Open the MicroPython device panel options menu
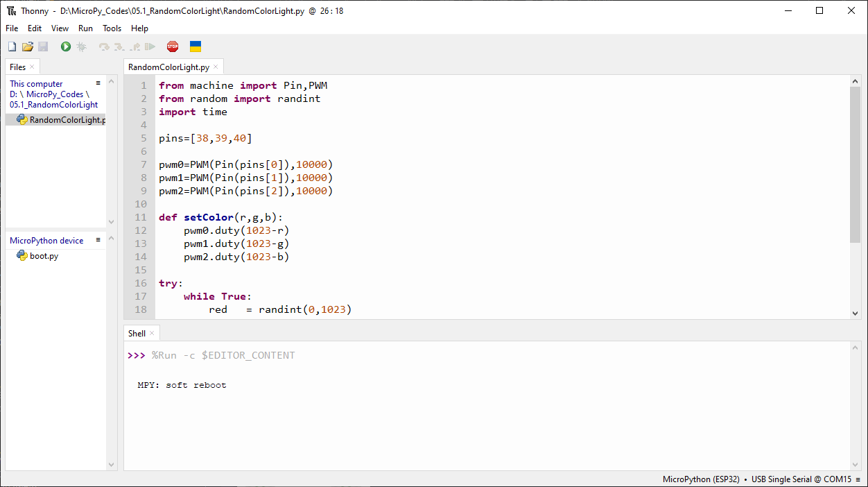Image resolution: width=868 pixels, height=487 pixels. click(x=98, y=240)
